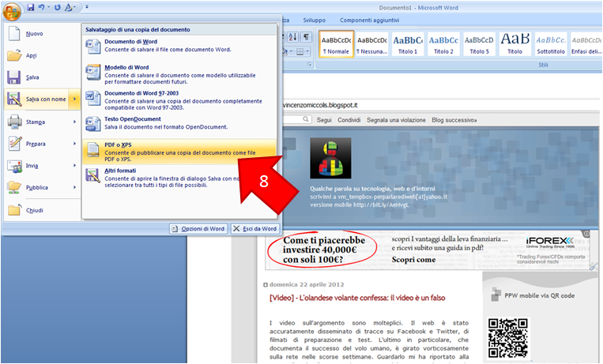The width and height of the screenshot is (603, 364).
Task: Expand the Prepara submenu arrow
Action: click(x=74, y=144)
